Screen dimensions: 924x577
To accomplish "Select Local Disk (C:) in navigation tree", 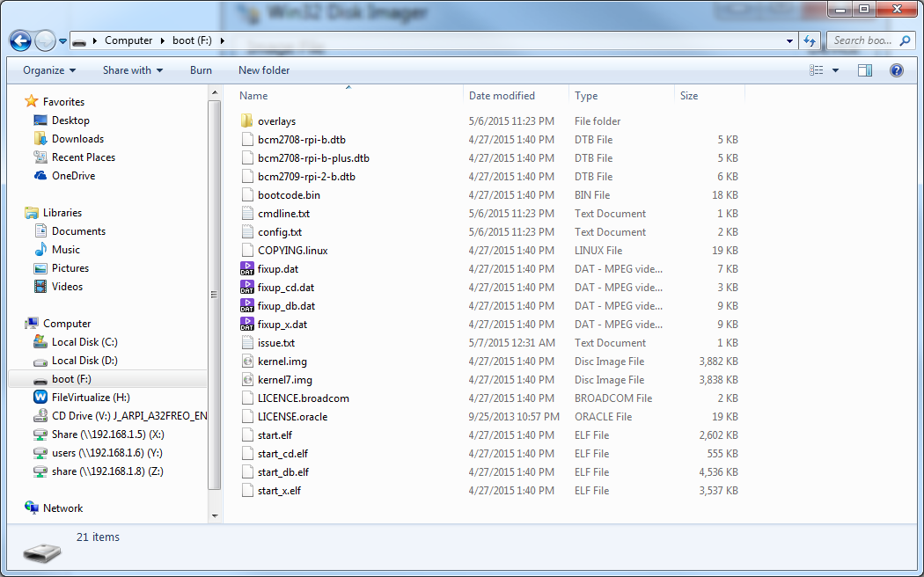I will pos(84,342).
